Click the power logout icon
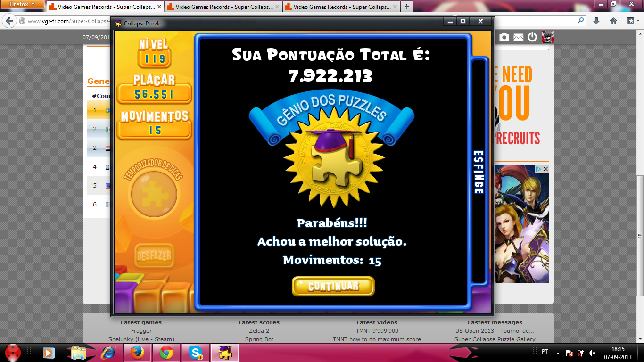Viewport: 644px width, 362px height. [x=532, y=37]
